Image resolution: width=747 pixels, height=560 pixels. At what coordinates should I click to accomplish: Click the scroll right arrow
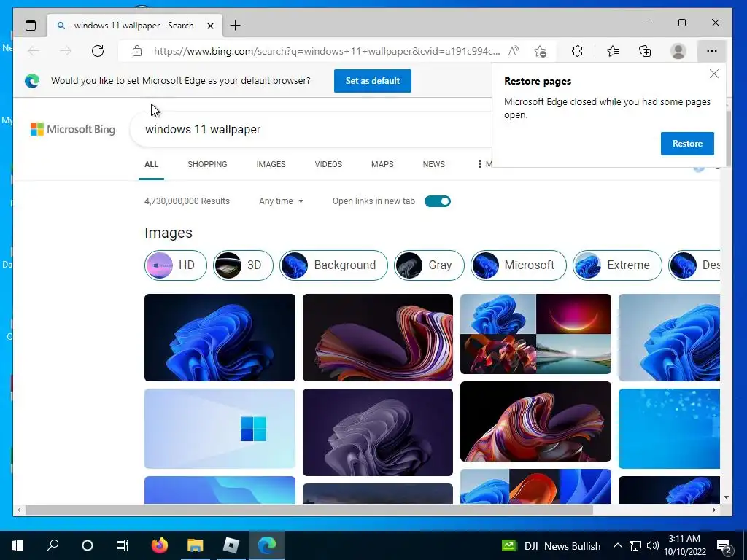(713, 510)
